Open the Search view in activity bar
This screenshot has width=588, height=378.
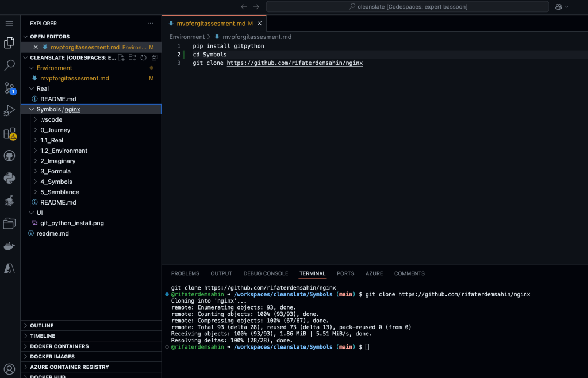[x=9, y=65]
